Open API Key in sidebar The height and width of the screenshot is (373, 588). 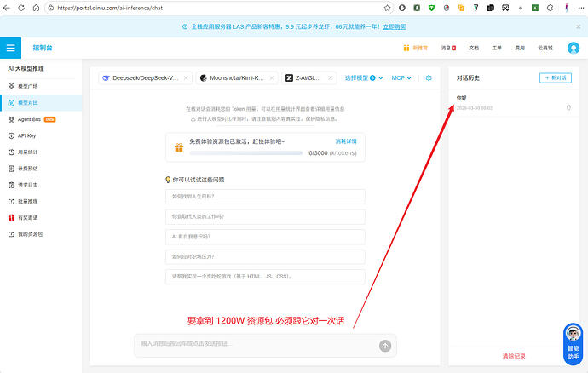tap(26, 135)
